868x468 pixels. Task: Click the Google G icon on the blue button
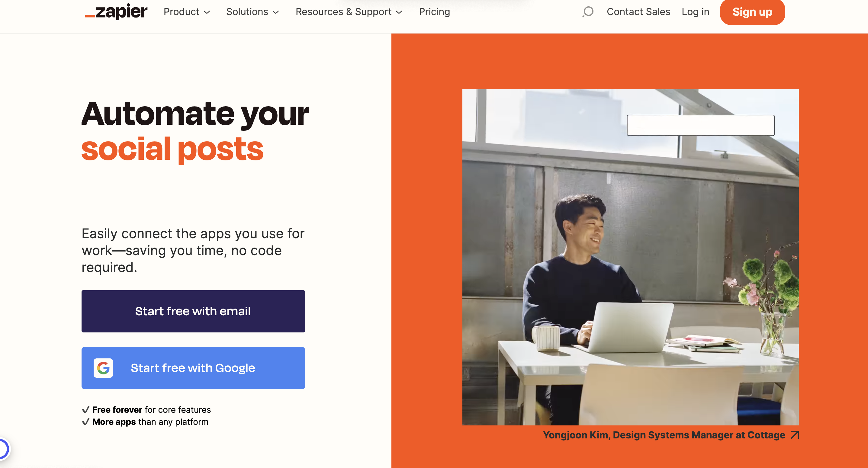tap(103, 367)
